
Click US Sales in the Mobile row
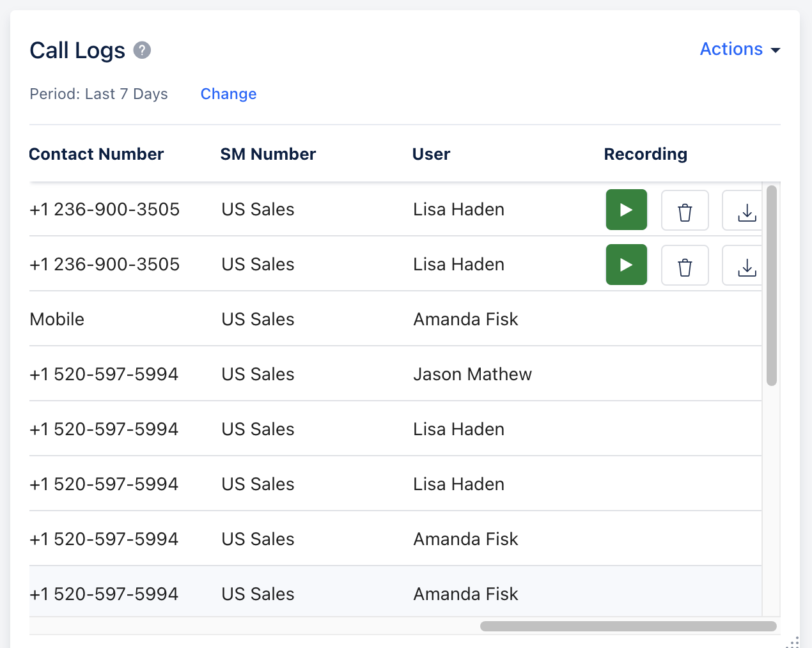pyautogui.click(x=258, y=319)
